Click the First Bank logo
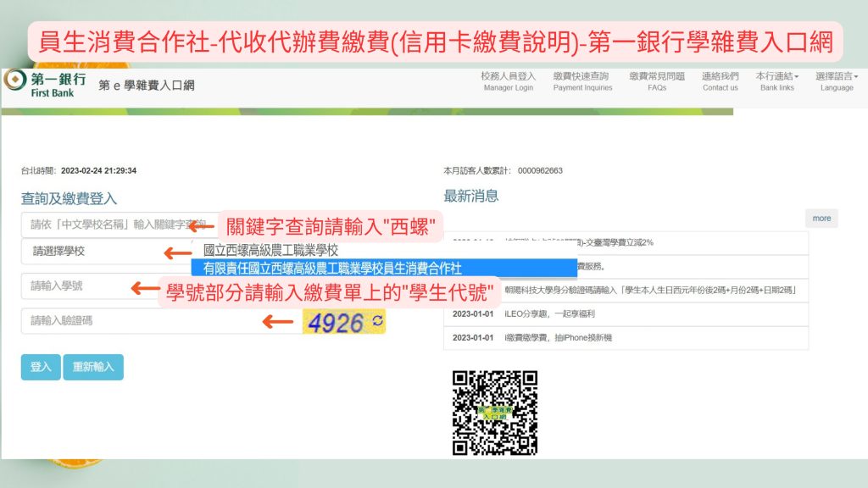Screen dimensions: 868x488 (x=46, y=85)
